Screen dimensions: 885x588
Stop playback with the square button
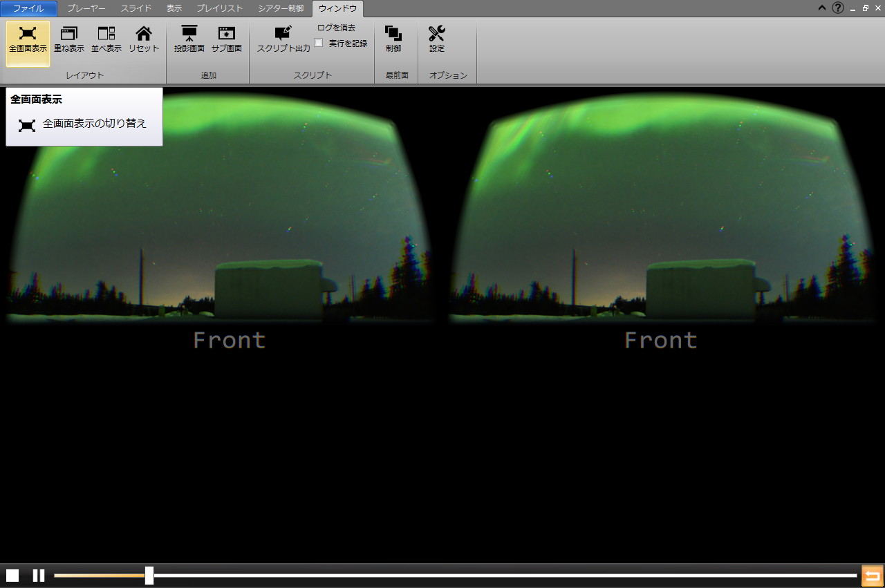12,576
